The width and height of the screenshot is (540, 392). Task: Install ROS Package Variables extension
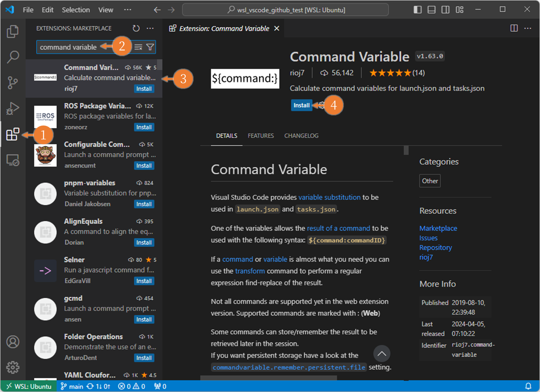coord(144,127)
